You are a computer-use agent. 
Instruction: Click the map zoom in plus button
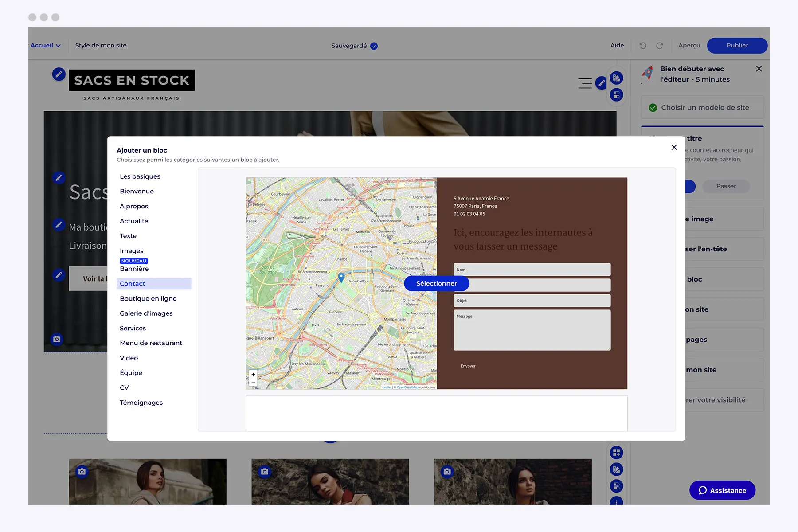[x=253, y=375]
